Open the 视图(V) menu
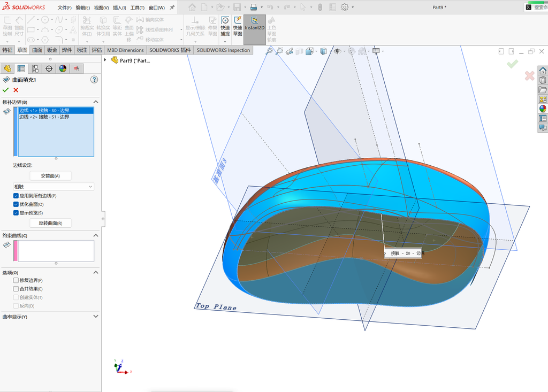The height and width of the screenshot is (392, 548). click(x=101, y=7)
